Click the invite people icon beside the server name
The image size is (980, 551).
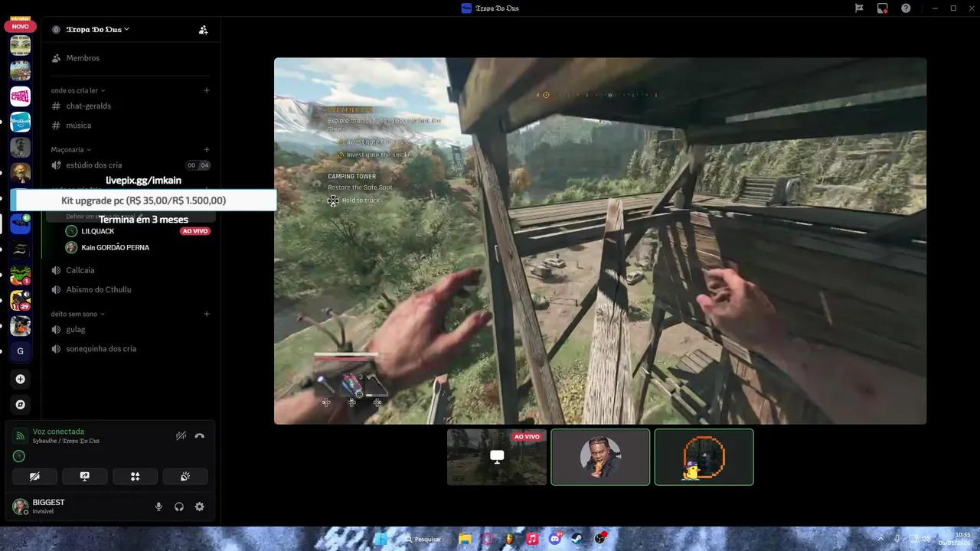point(203,30)
